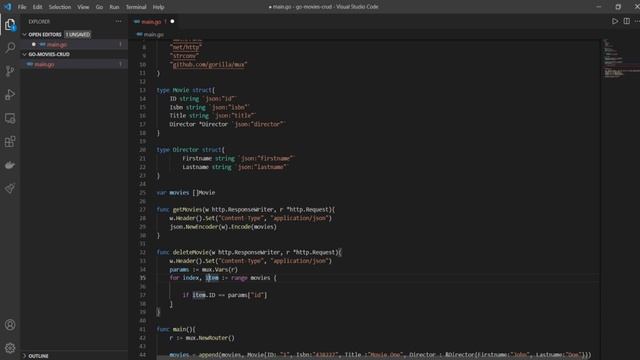Minimize the VS Code window
This screenshot has height=360, width=640.
coord(599,7)
